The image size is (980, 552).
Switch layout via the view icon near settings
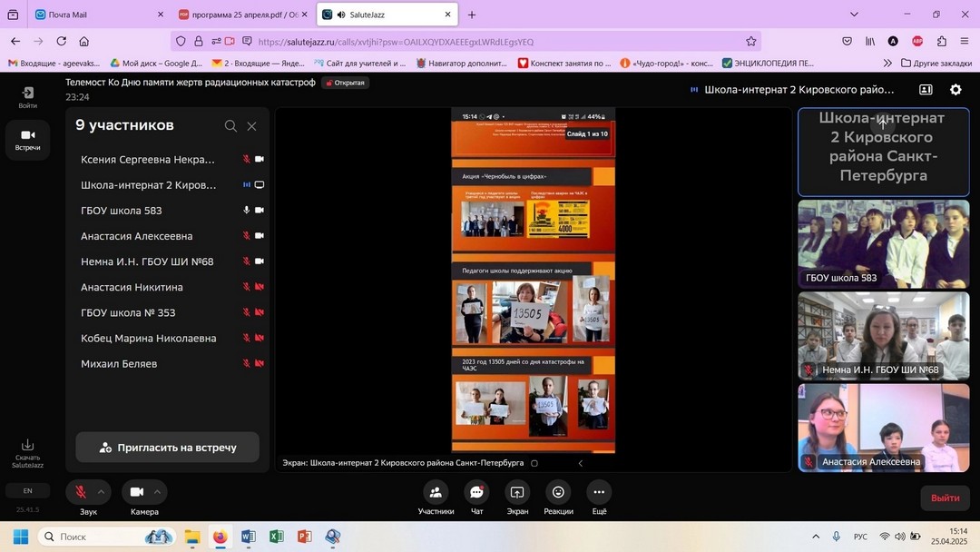point(926,89)
